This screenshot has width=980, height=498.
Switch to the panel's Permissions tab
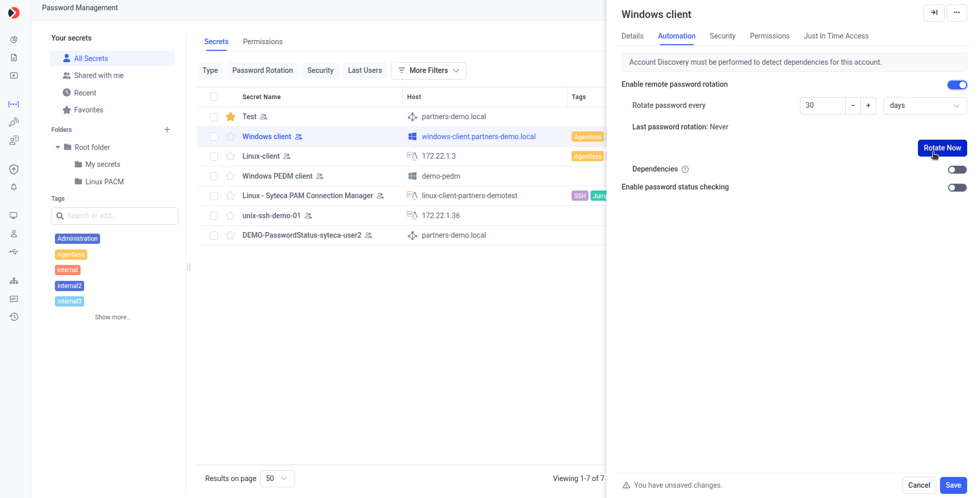coord(769,36)
